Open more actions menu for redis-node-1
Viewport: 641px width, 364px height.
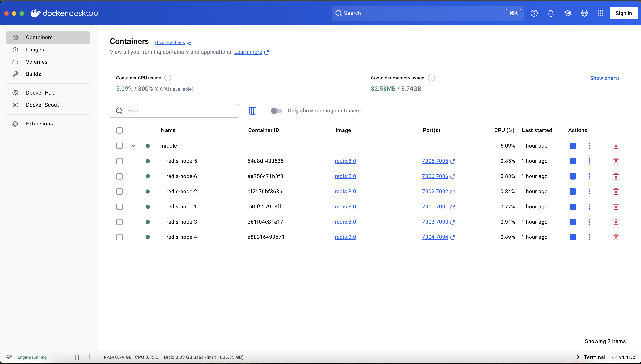(x=589, y=207)
